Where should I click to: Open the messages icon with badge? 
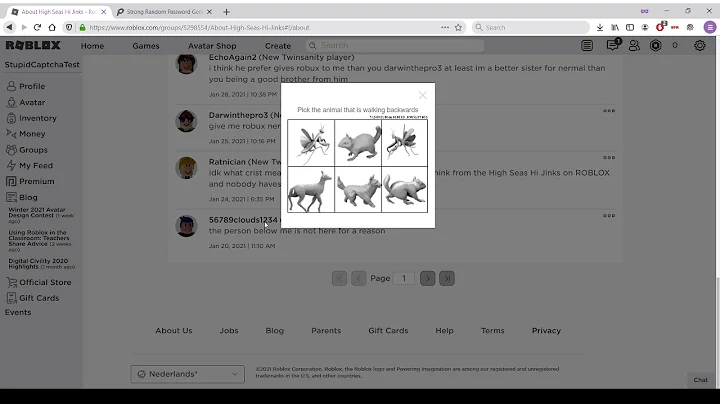[613, 45]
